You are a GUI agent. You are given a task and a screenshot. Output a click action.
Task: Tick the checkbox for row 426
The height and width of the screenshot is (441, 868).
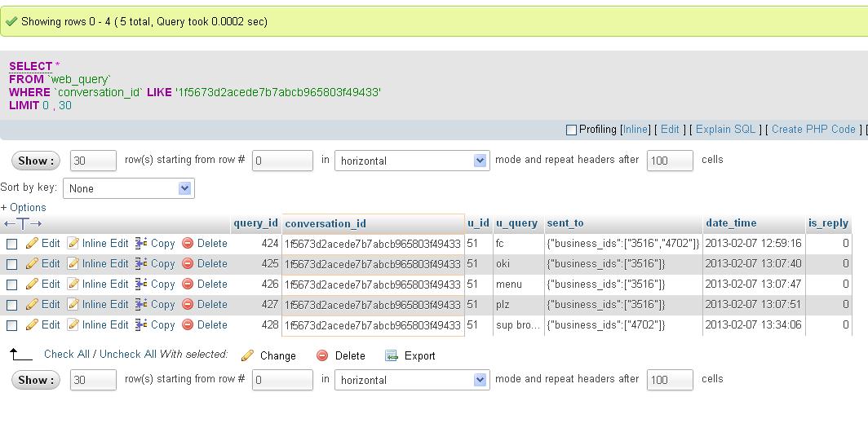click(x=11, y=285)
